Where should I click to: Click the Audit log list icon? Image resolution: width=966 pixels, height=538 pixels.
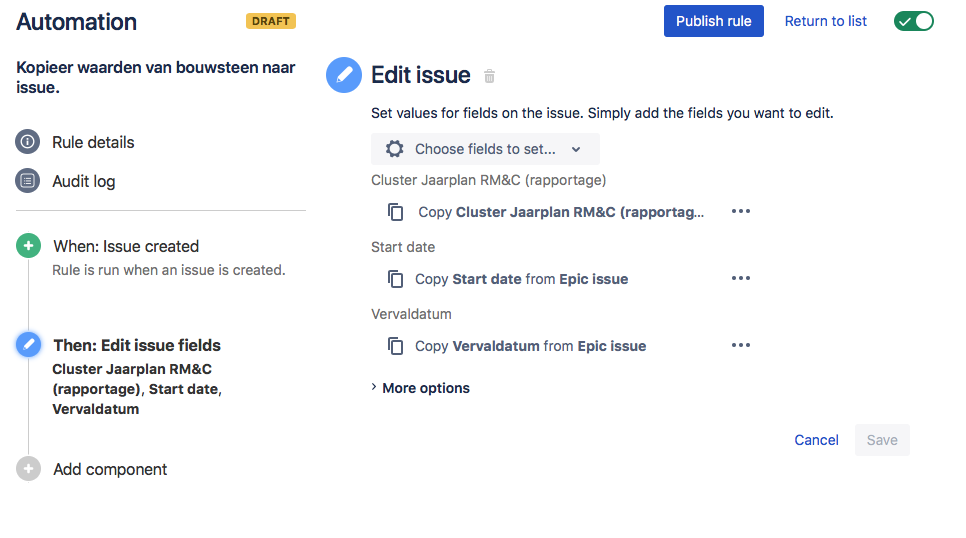coord(28,181)
